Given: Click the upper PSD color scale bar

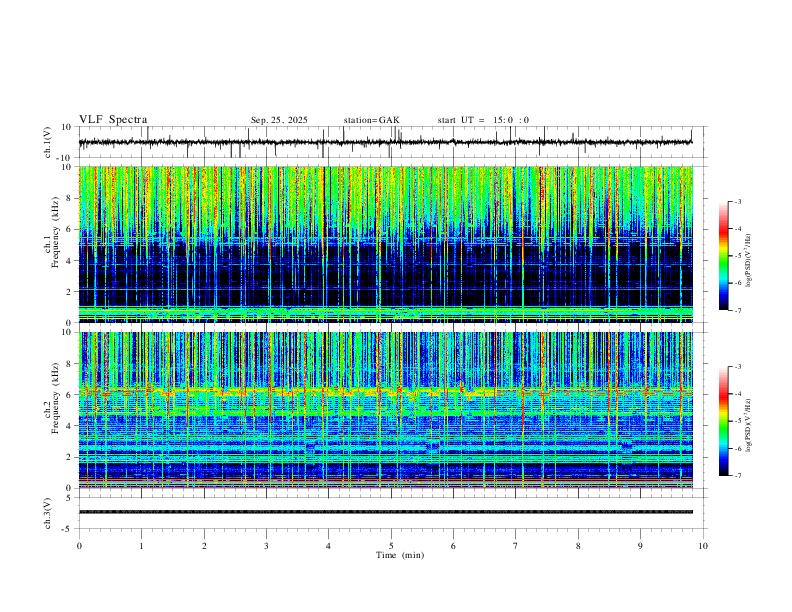Looking at the screenshot, I should coord(723,256).
